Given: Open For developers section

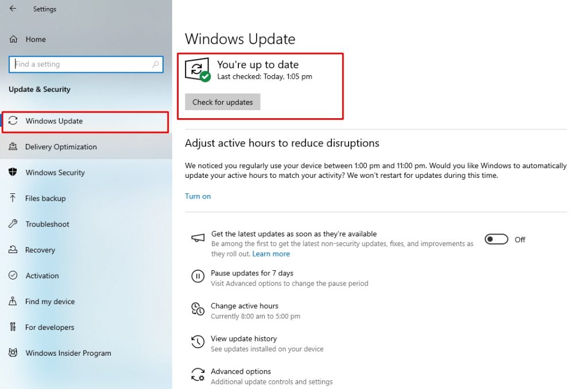Looking at the screenshot, I should tap(86, 327).
